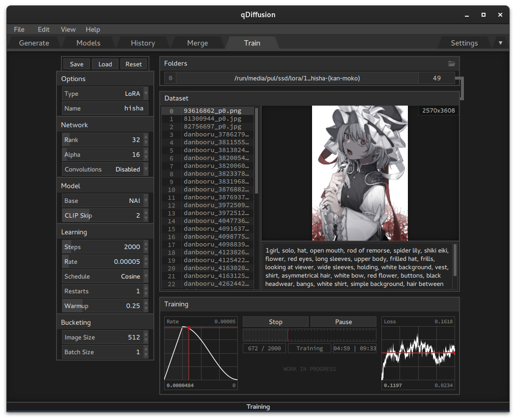Viewport: 516px width, 420px height.
Task: Open the Help menu
Action: pos(93,29)
